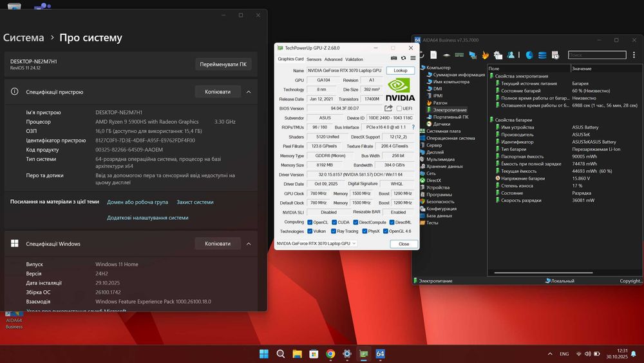The image size is (644, 363).
Task: Select Датчики in the AIDA64 tree
Action: [x=442, y=124]
